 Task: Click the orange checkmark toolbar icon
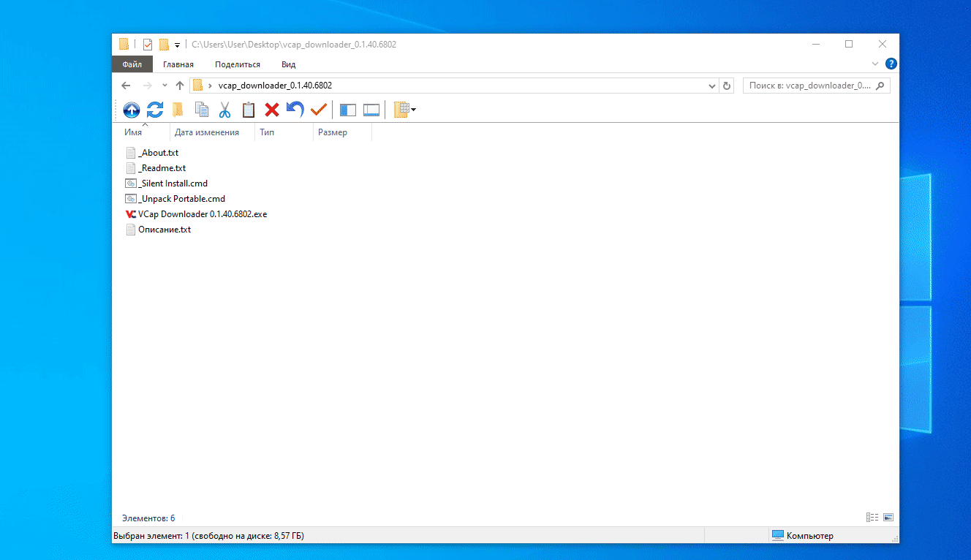(x=318, y=110)
